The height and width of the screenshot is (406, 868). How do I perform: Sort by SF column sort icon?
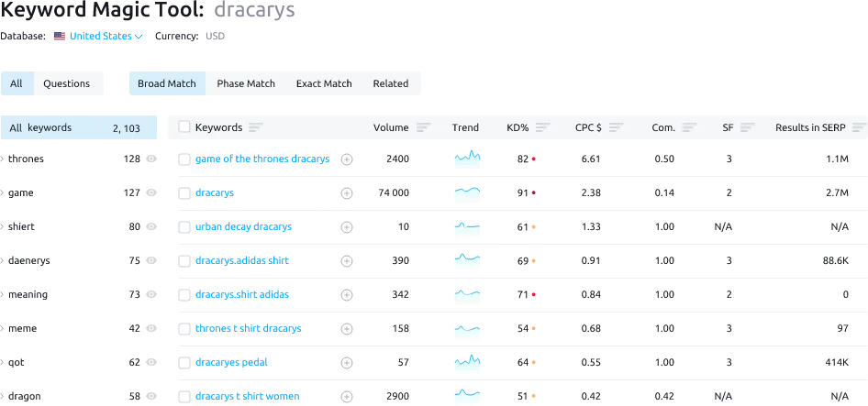(x=747, y=127)
